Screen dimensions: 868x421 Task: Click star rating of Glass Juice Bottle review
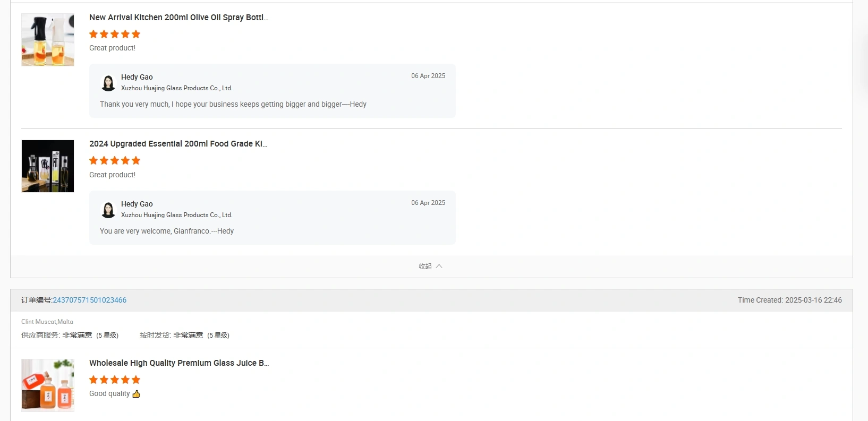pyautogui.click(x=115, y=380)
